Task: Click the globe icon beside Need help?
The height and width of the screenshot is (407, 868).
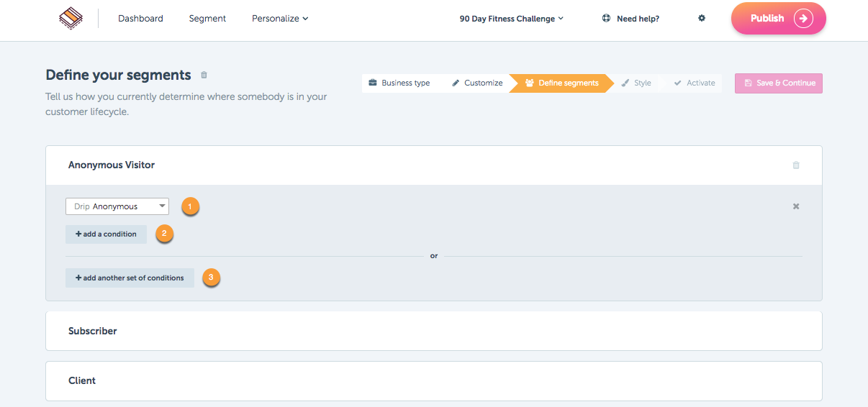Action: tap(606, 19)
